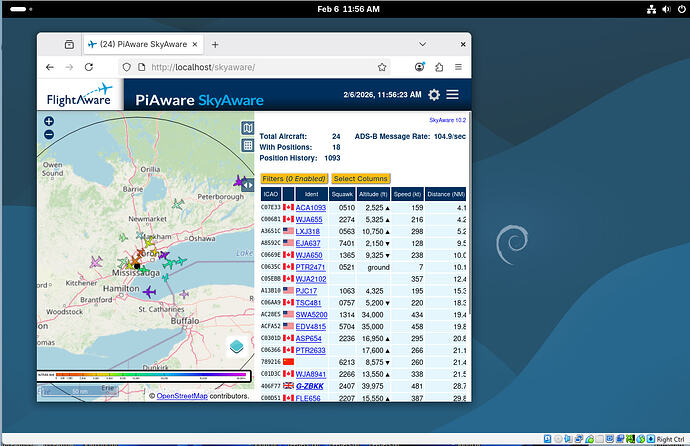Click the FlightAware logo
The height and width of the screenshot is (446, 690).
[x=82, y=95]
